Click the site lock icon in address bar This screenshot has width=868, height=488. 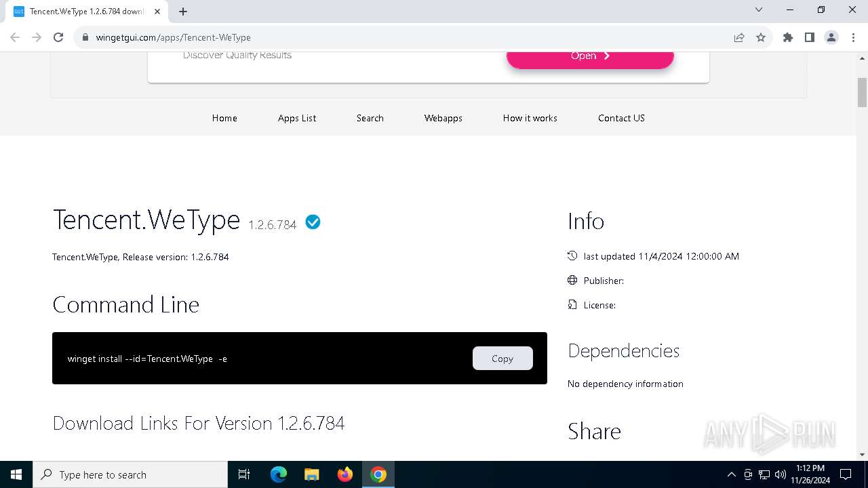(x=85, y=37)
